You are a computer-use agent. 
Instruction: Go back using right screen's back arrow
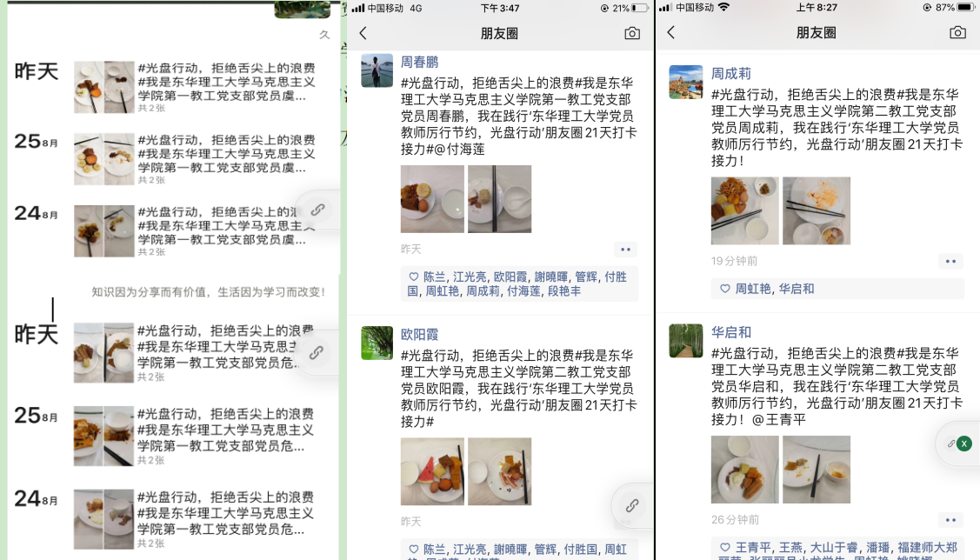coord(670,32)
